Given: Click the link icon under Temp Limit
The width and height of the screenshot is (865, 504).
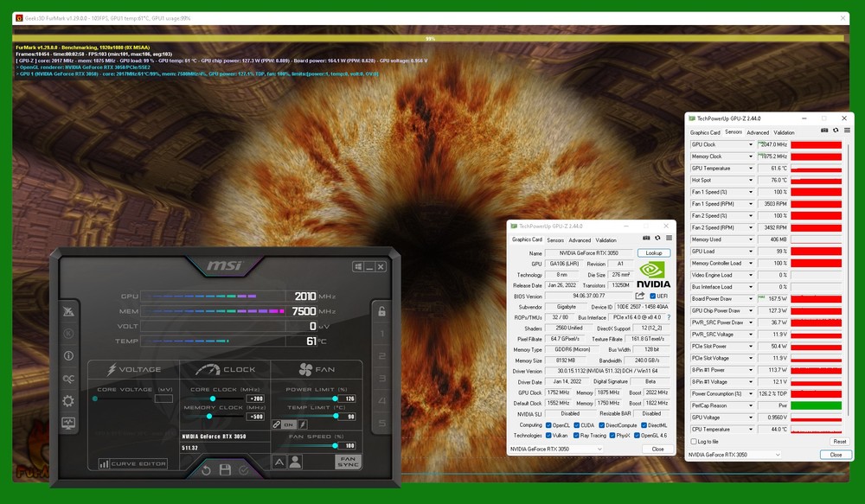Looking at the screenshot, I should [277, 424].
